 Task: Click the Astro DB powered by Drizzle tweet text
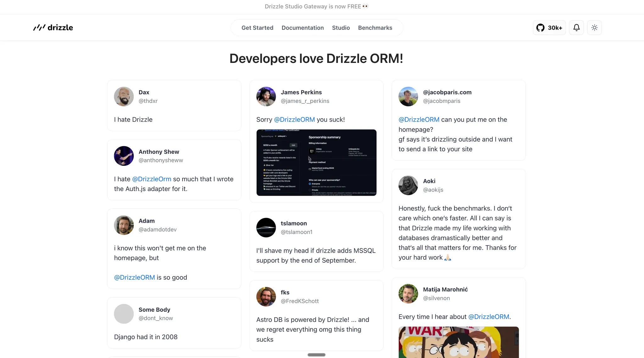tap(313, 329)
